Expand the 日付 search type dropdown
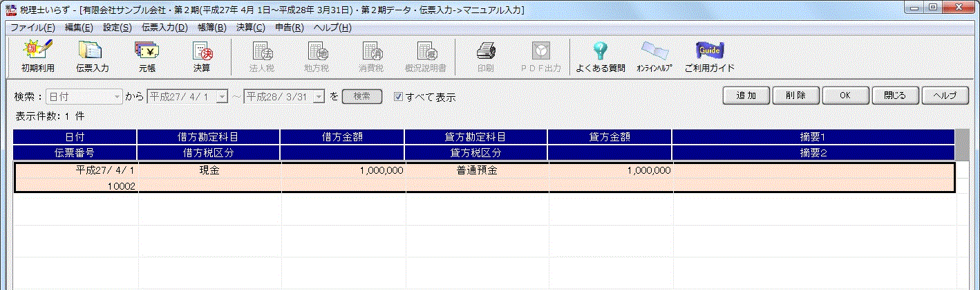The height and width of the screenshot is (290, 980). (117, 97)
